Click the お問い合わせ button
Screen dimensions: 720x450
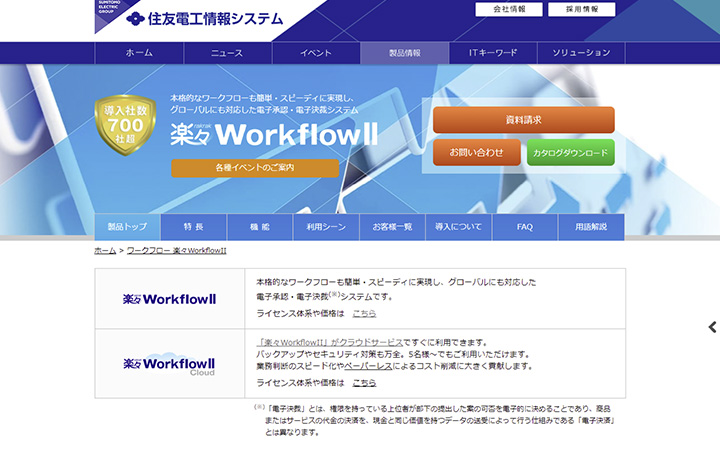click(x=477, y=152)
